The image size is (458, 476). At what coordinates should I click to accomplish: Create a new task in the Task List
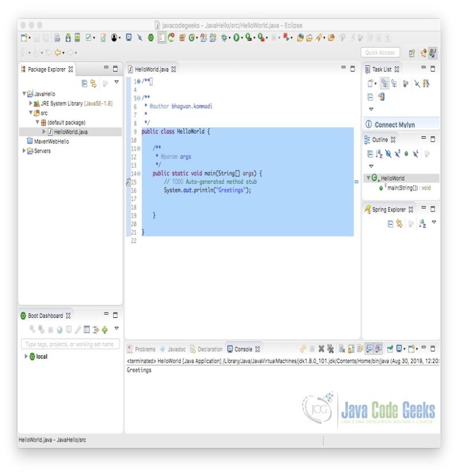[x=370, y=82]
